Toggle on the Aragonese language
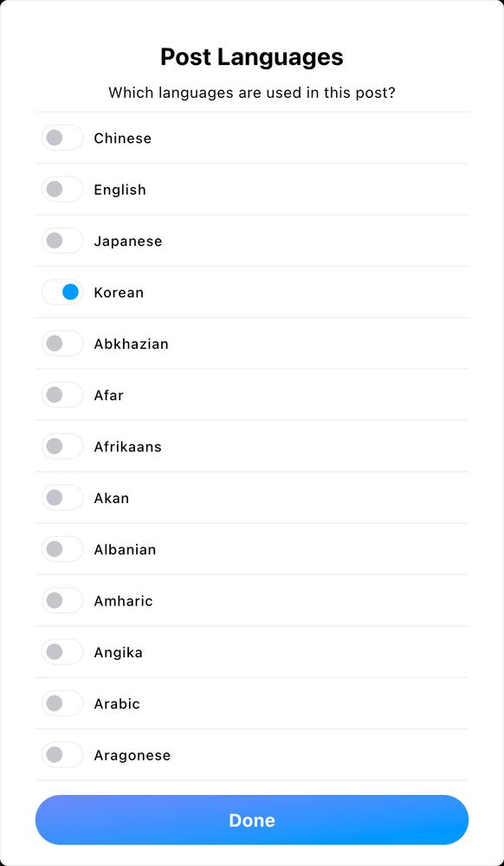This screenshot has height=866, width=504. pyautogui.click(x=61, y=754)
